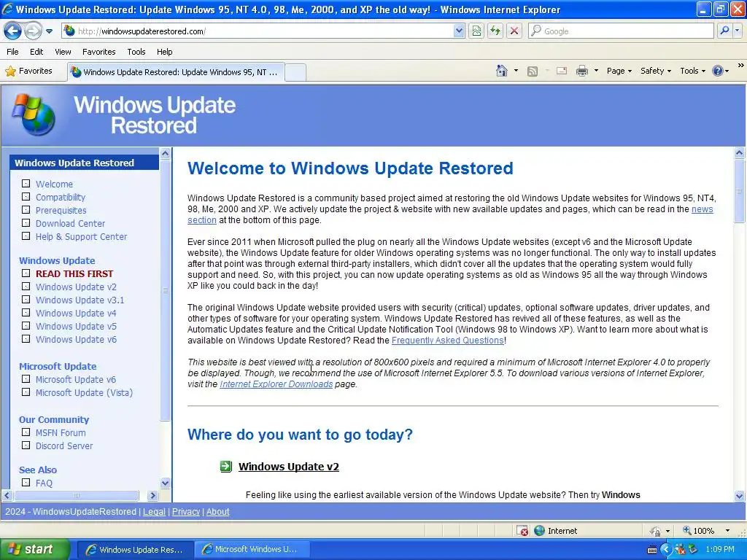
Task: Open the File menu
Action: (13, 52)
